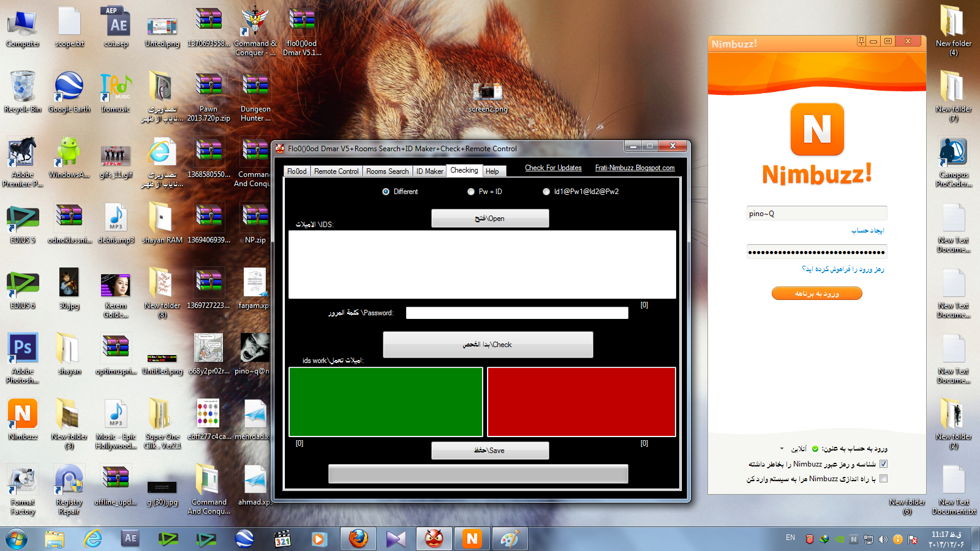Focus the Nimbuzz username field showing pino~Q
This screenshot has height=551, width=980.
coord(816,213)
